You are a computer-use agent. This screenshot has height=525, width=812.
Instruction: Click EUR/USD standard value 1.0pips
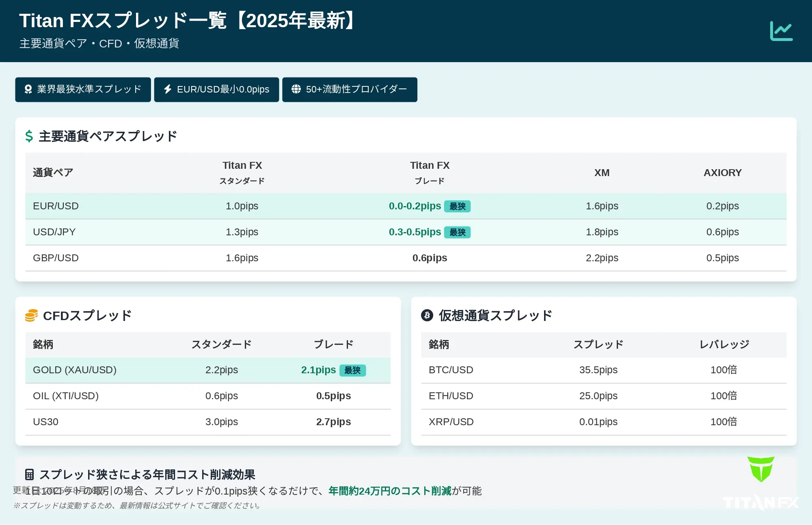click(x=242, y=206)
